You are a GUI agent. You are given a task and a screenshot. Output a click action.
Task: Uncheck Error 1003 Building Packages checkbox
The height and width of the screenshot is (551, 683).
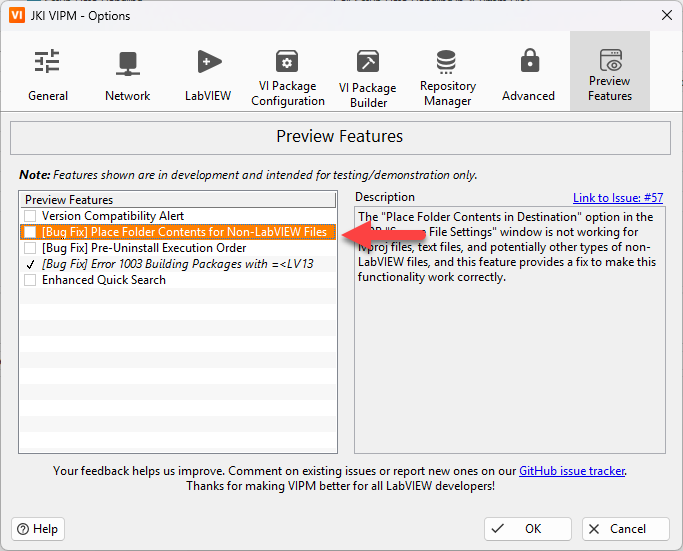point(31,264)
